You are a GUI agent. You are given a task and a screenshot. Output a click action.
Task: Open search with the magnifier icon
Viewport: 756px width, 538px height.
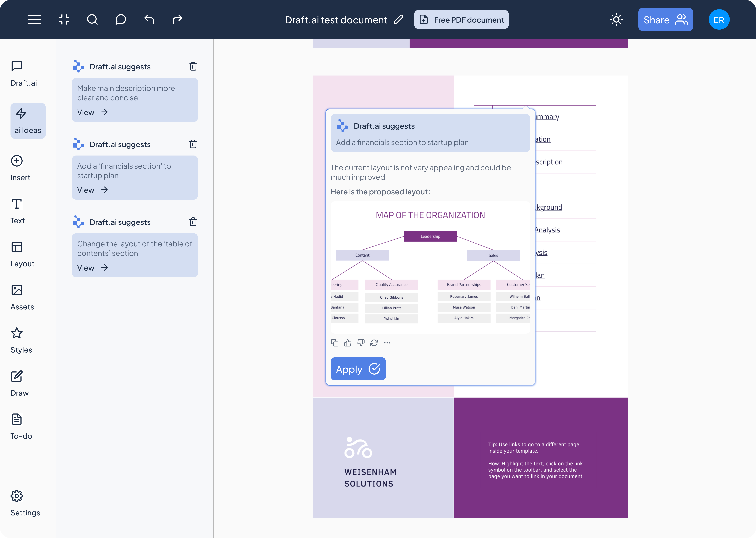coord(92,20)
